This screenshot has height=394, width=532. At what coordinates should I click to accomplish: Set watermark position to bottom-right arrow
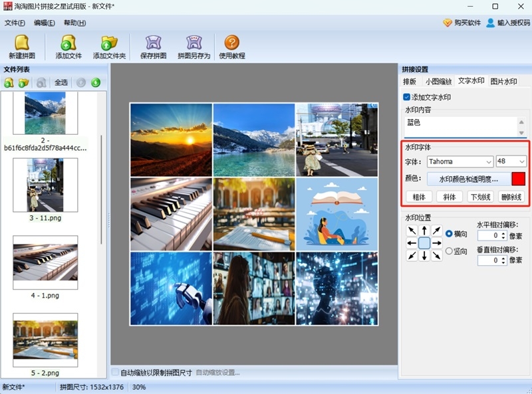pos(437,255)
